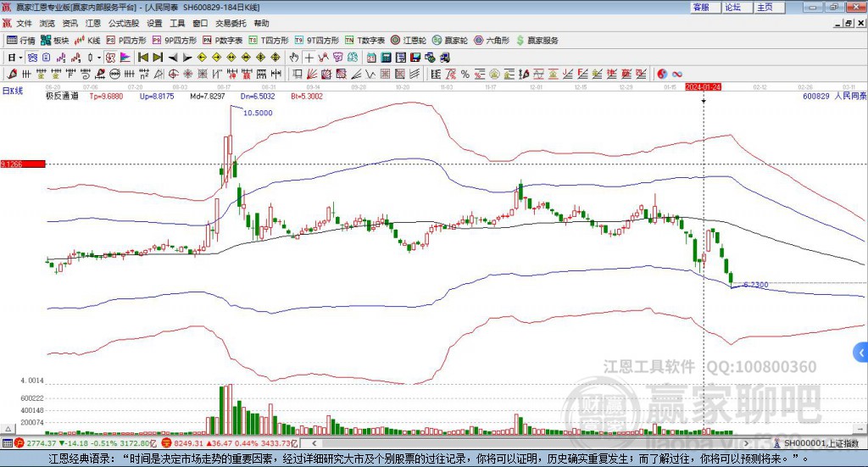Viewport: 868px width, 467px height.
Task: Open the 浏览 menu
Action: pyautogui.click(x=47, y=23)
